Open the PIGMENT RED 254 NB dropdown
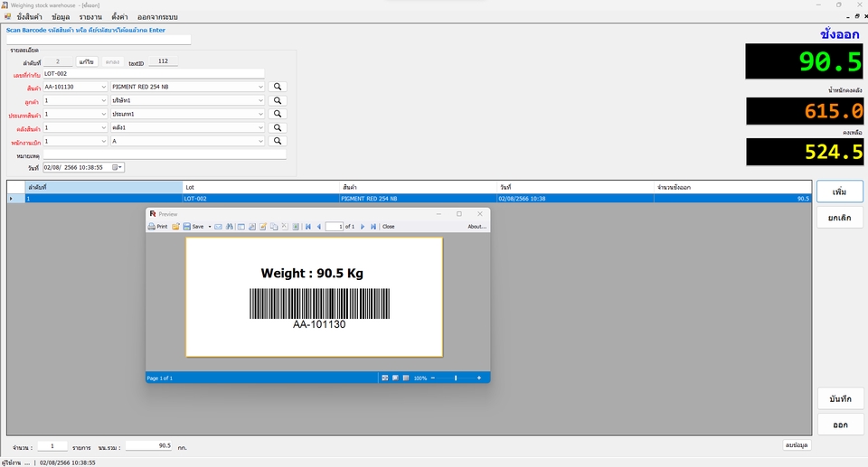The height and width of the screenshot is (467, 868). tap(260, 87)
